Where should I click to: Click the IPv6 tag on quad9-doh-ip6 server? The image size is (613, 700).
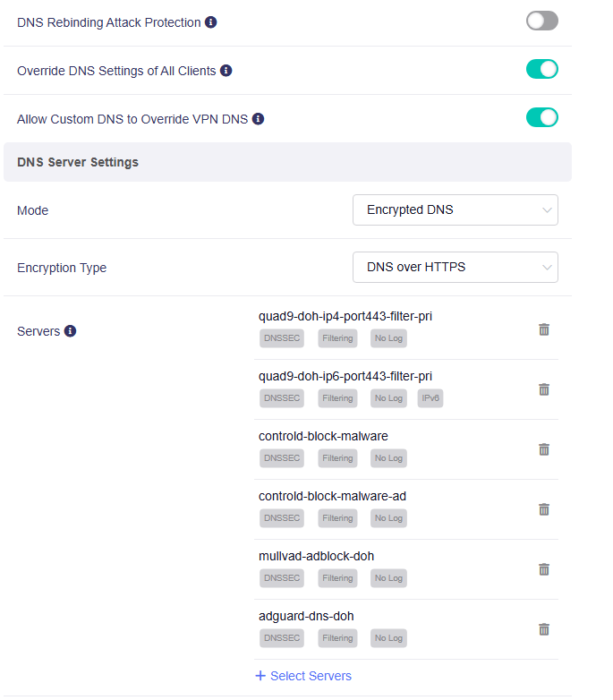tap(430, 397)
